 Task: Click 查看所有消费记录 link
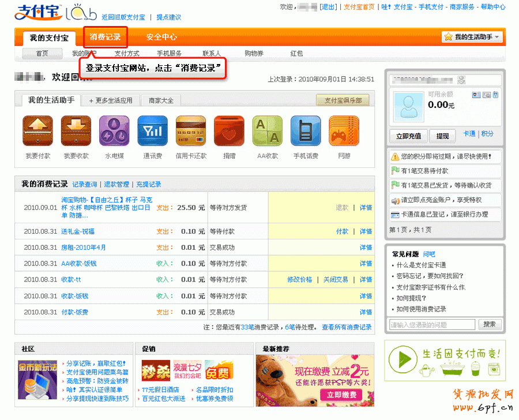pyautogui.click(x=346, y=327)
